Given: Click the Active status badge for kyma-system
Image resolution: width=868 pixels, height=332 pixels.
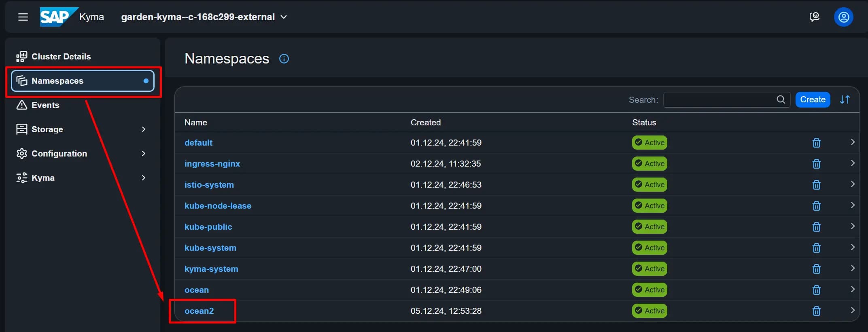Looking at the screenshot, I should click(649, 269).
